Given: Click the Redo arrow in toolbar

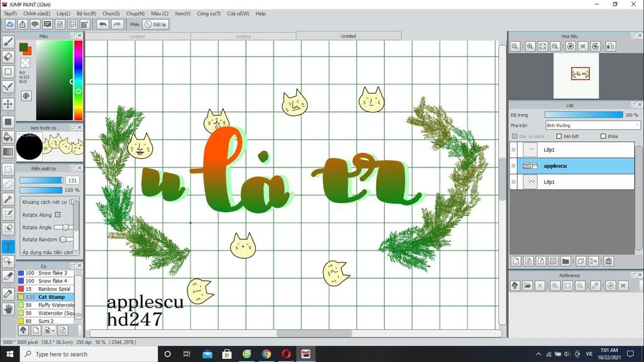Looking at the screenshot, I should click(x=117, y=25).
